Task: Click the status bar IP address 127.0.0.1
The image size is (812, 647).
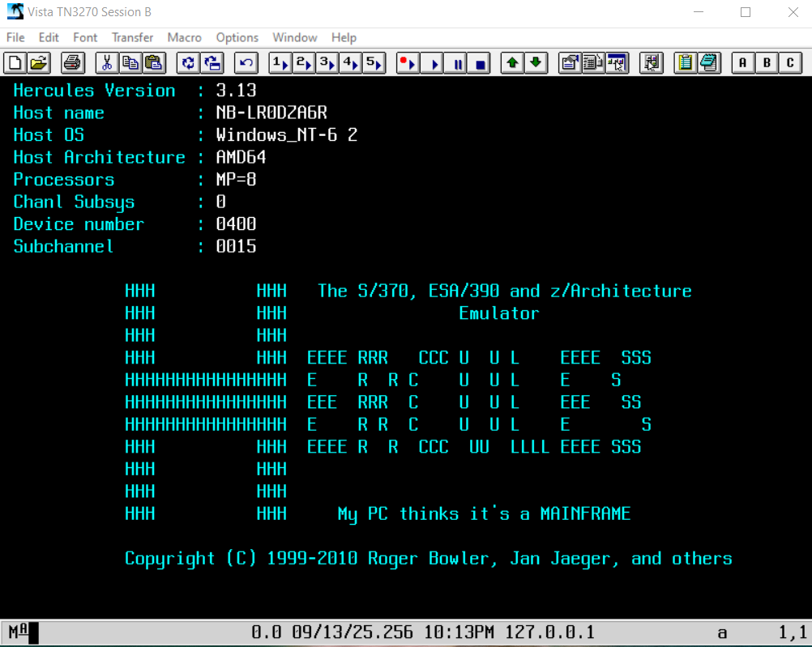Action: 549,632
